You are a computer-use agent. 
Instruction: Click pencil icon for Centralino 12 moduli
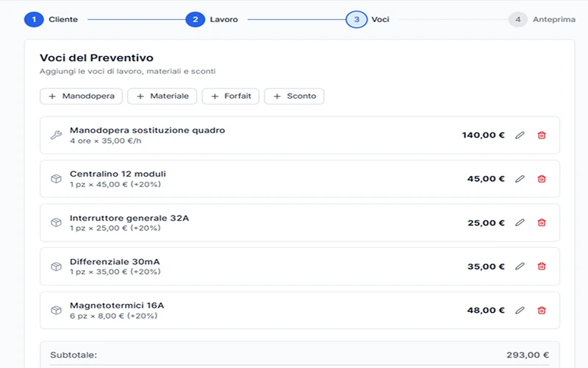click(x=520, y=179)
